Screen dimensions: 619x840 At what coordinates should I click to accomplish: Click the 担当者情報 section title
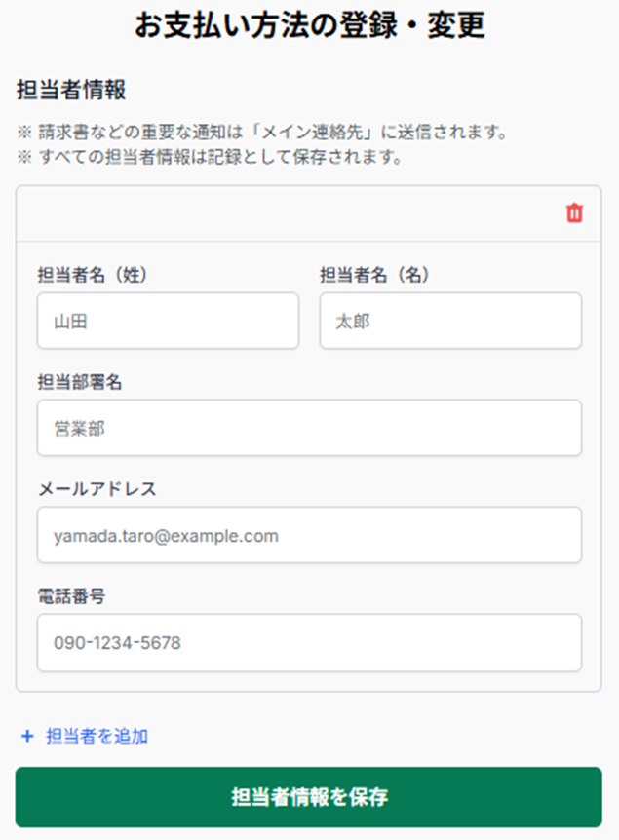click(71, 90)
